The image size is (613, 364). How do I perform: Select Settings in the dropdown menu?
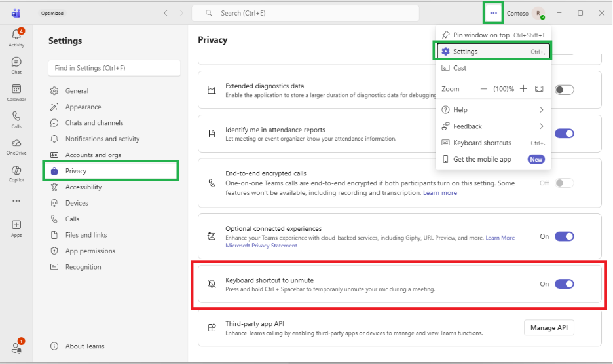[492, 51]
